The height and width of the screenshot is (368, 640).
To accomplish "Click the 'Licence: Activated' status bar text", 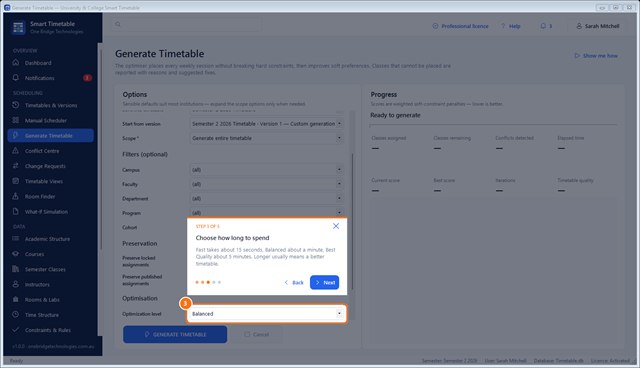I will pos(610,361).
